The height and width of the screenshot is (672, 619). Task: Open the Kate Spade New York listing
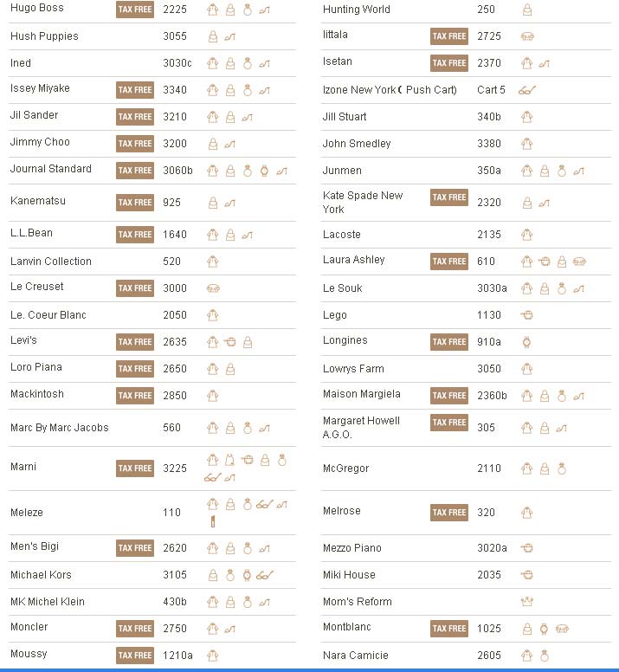coord(363,202)
